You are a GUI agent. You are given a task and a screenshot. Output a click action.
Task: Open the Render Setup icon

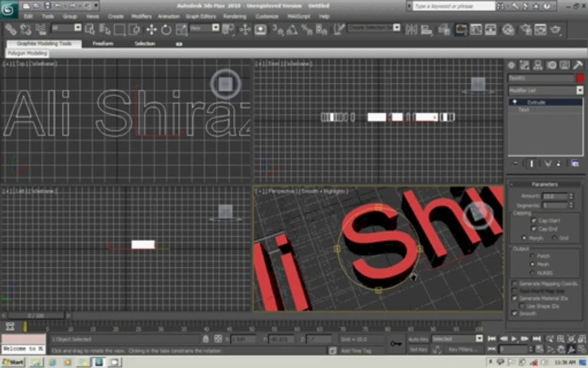pyautogui.click(x=526, y=29)
